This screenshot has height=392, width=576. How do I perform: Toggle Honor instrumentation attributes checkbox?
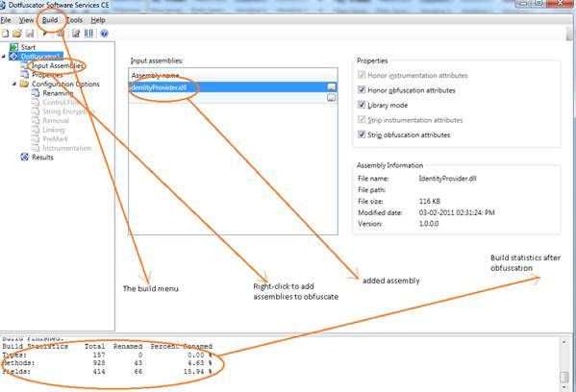click(x=362, y=75)
